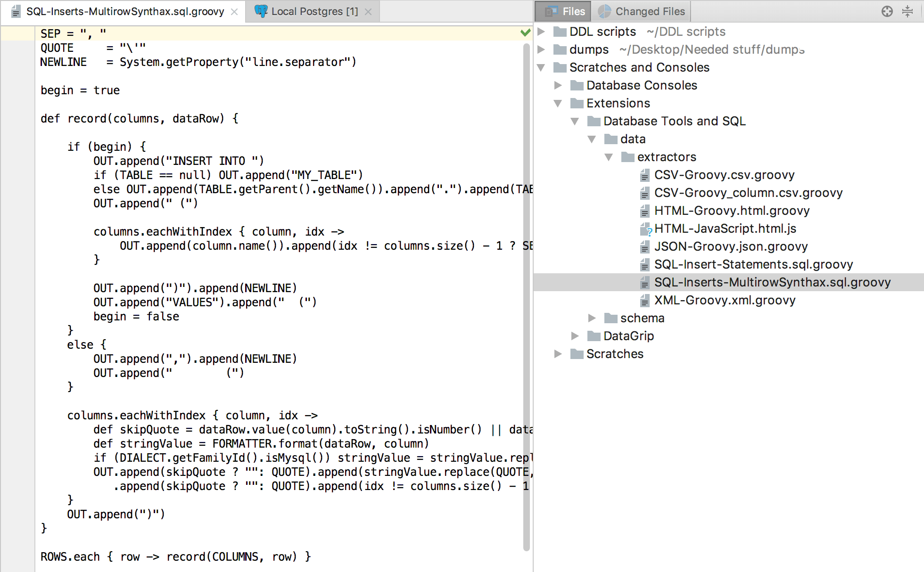This screenshot has width=924, height=572.
Task: Click the Postgres elephant icon in the tab
Action: point(261,11)
